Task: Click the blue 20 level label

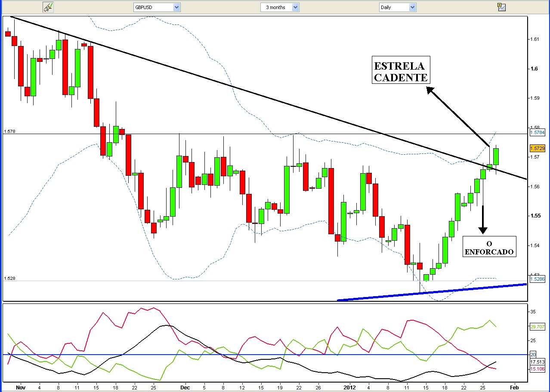Action: pos(533,355)
